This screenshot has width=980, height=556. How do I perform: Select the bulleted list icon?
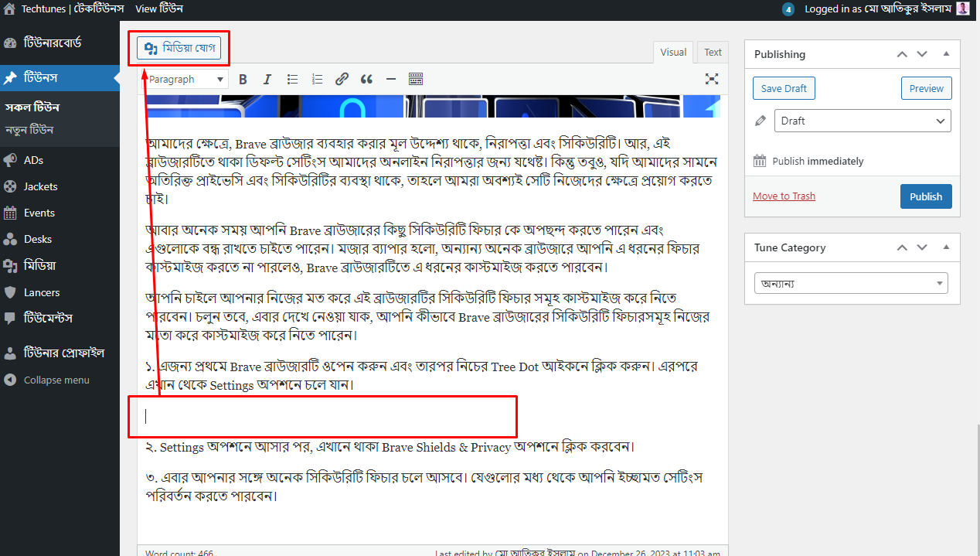(292, 78)
